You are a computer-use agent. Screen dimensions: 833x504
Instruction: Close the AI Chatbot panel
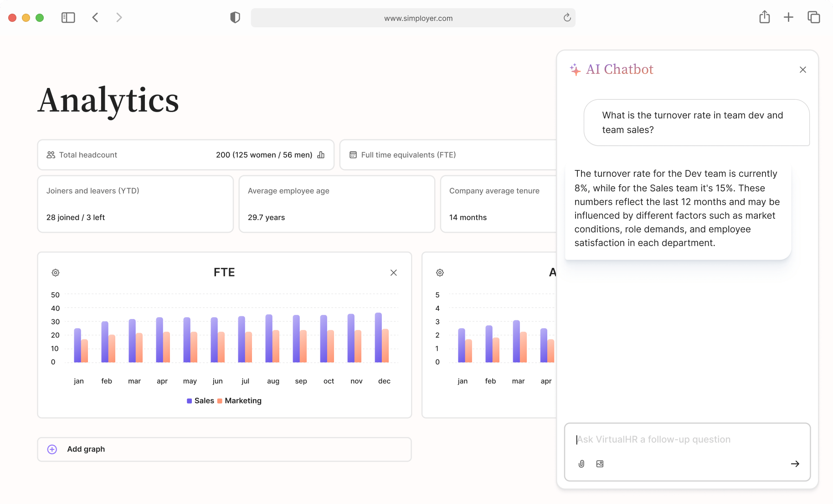point(803,70)
